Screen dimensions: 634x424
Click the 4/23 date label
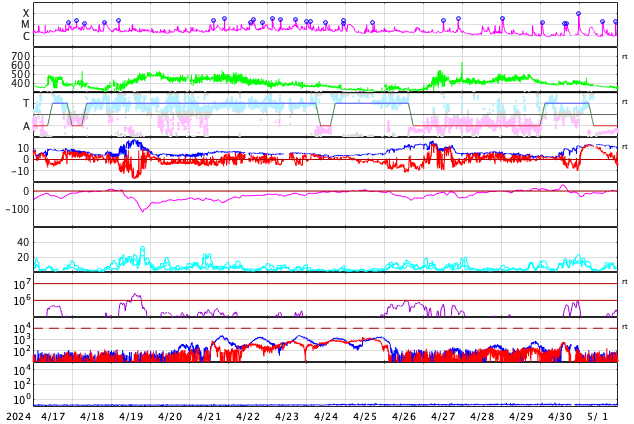287,416
